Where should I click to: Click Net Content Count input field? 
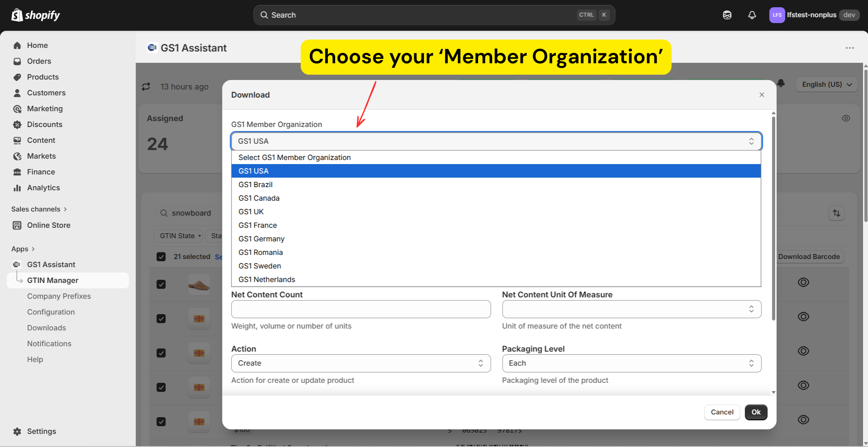tap(361, 309)
